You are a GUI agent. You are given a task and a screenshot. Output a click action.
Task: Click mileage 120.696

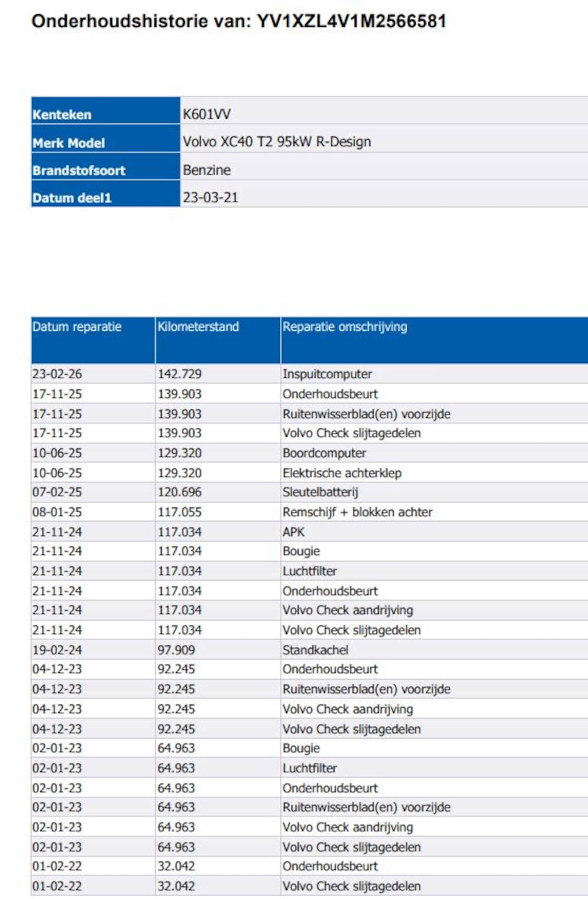(180, 492)
